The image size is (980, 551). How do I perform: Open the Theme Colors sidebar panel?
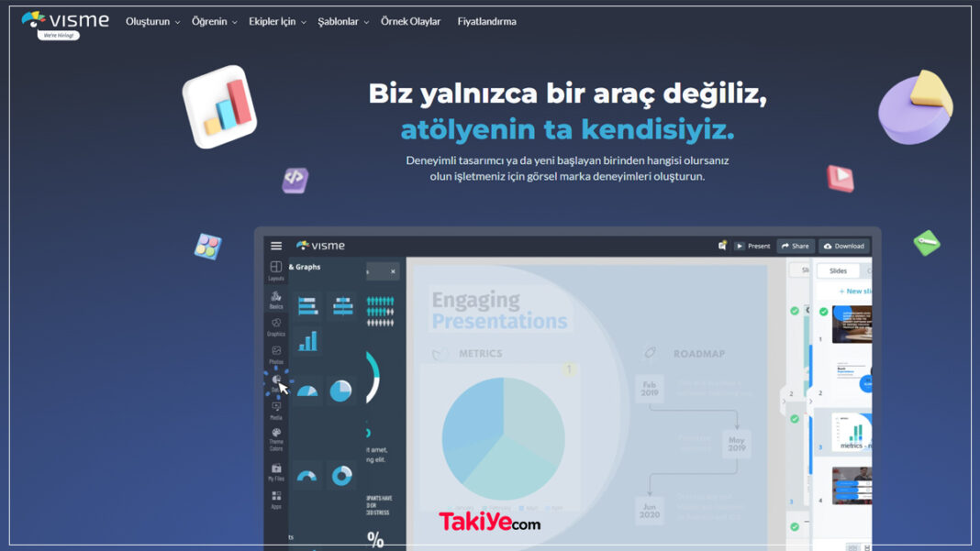click(275, 439)
